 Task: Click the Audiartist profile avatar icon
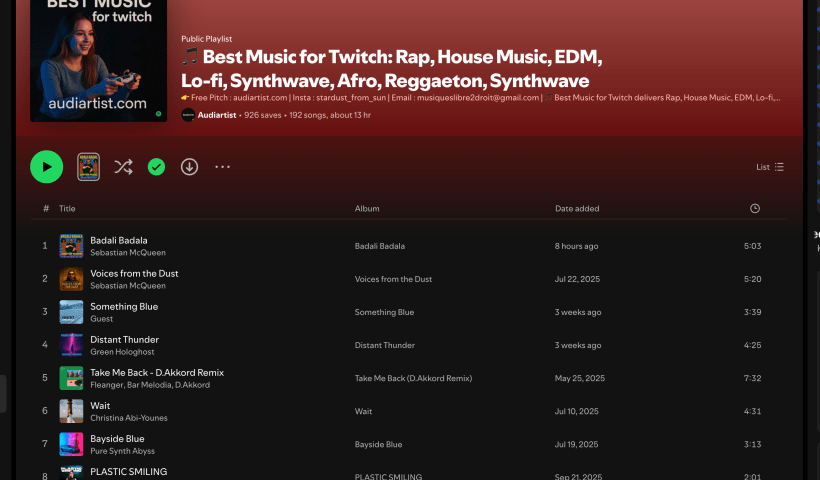click(x=188, y=115)
